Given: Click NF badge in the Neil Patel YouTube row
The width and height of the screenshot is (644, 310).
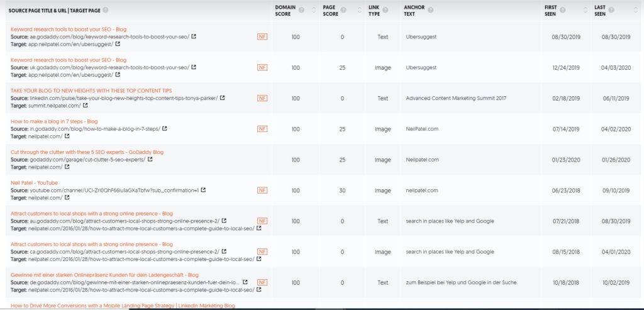Looking at the screenshot, I should click(262, 190).
